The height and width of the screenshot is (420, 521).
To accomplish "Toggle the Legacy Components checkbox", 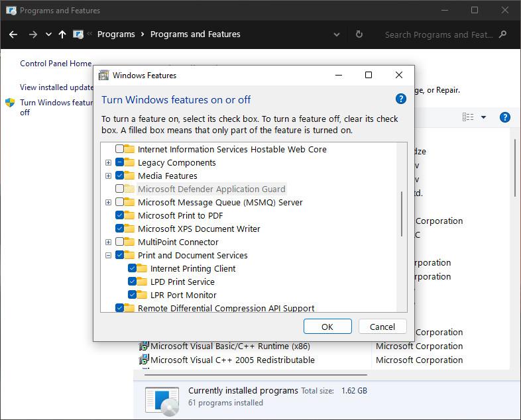I will coord(119,162).
